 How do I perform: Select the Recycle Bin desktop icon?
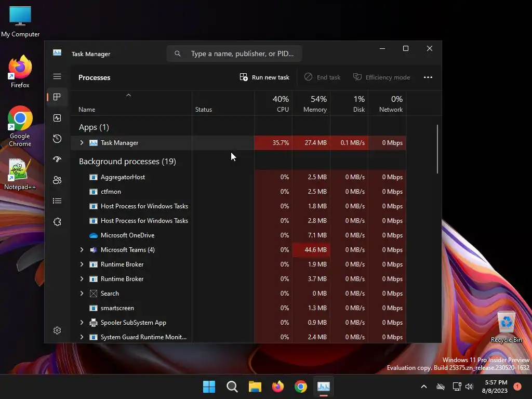click(506, 327)
